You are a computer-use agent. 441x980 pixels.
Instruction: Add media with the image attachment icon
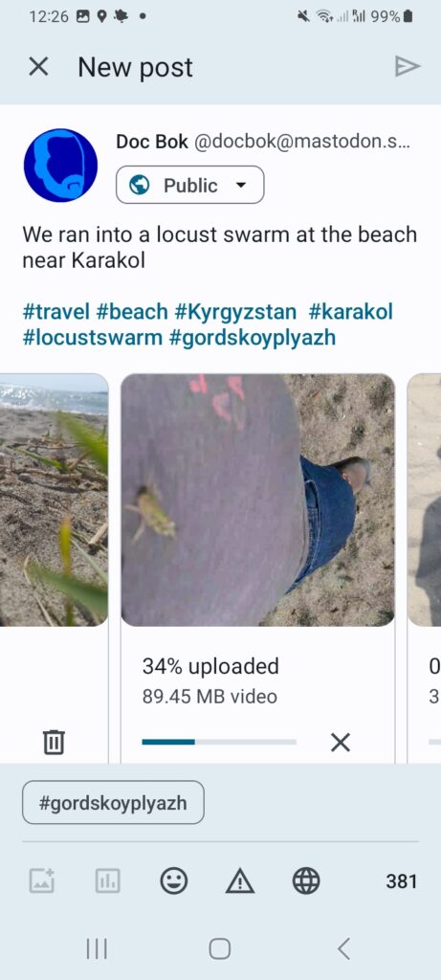tap(42, 881)
